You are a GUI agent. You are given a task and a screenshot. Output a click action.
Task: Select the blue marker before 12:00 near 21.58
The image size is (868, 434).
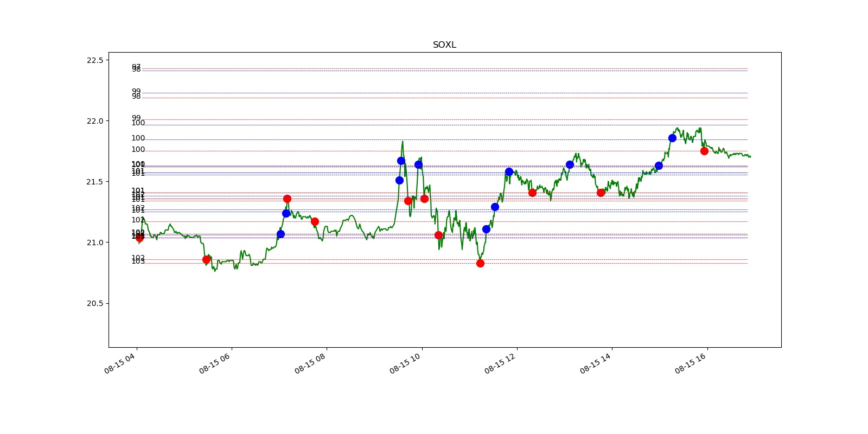coord(509,171)
